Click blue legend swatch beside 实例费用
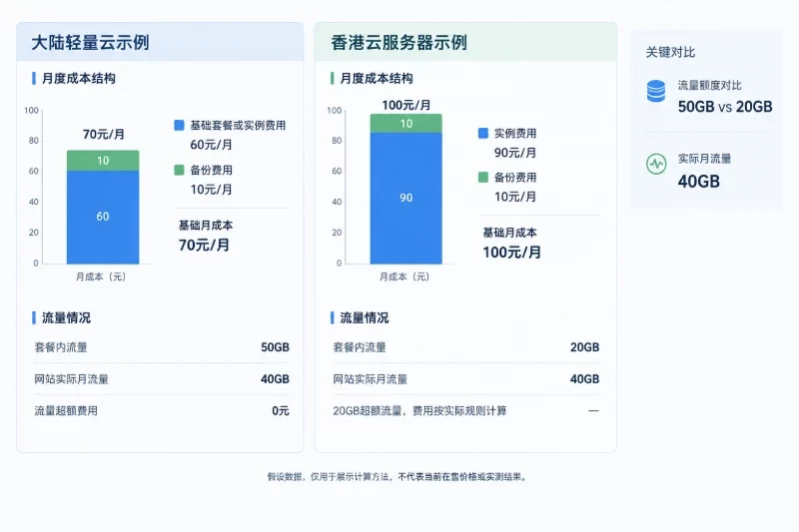 [x=483, y=134]
